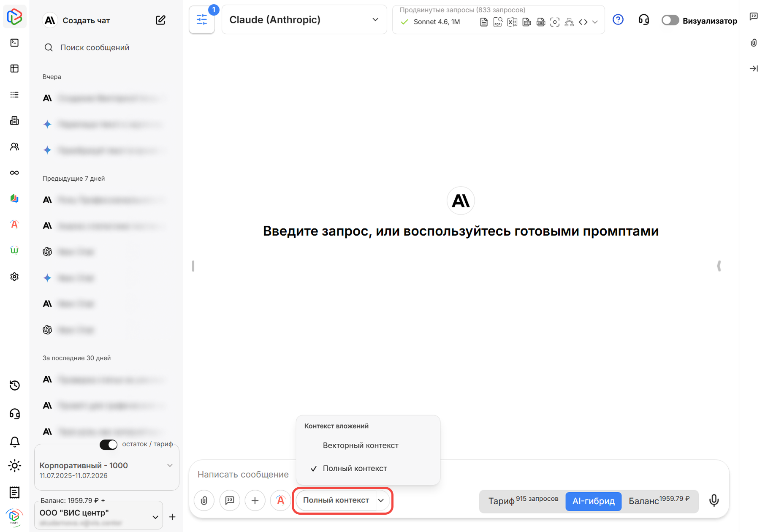Open the microphone for voice input
This screenshot has height=532, width=768.
pyautogui.click(x=714, y=501)
